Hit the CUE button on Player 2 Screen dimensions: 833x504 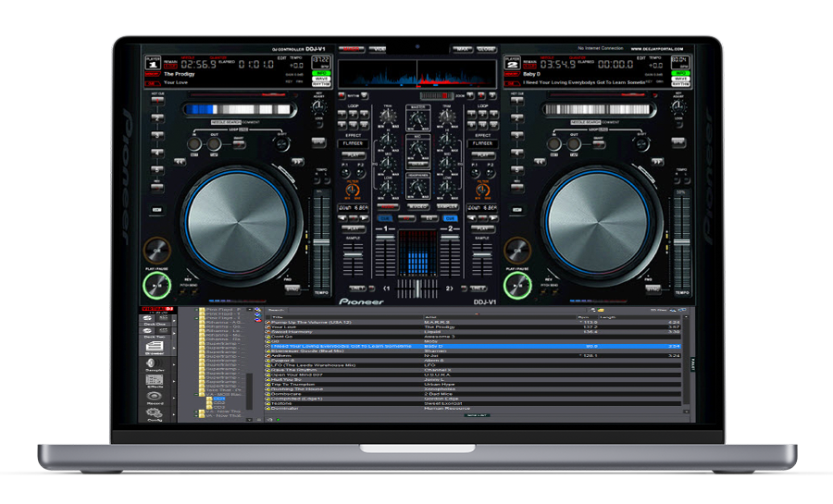click(x=516, y=250)
